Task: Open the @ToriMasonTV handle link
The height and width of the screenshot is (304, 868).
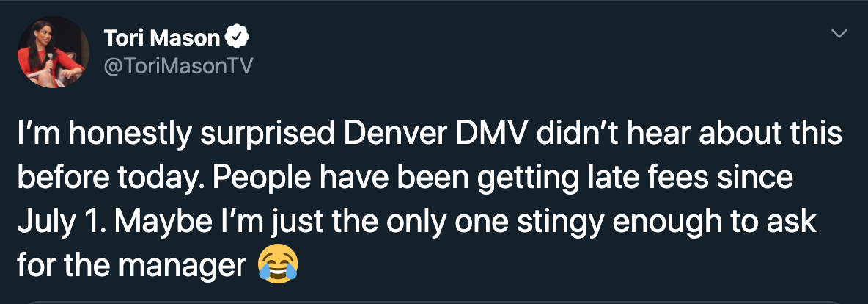Action: (x=178, y=66)
